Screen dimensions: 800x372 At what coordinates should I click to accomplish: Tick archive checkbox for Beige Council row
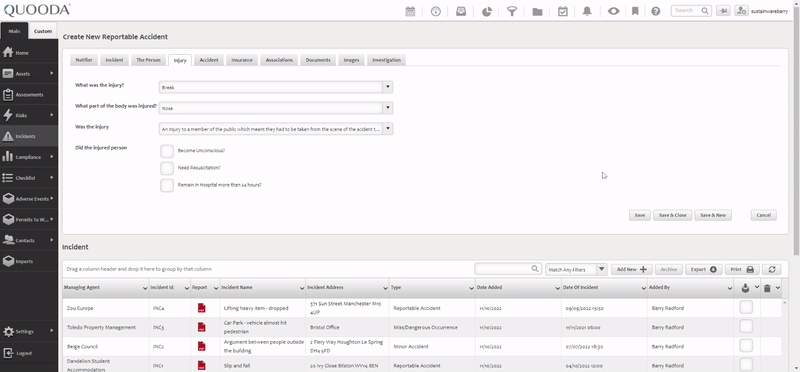[x=746, y=346]
